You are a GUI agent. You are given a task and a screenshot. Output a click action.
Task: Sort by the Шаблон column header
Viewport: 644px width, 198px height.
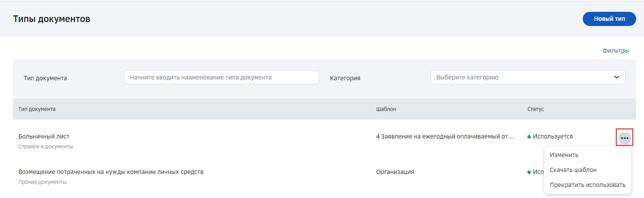pos(386,109)
